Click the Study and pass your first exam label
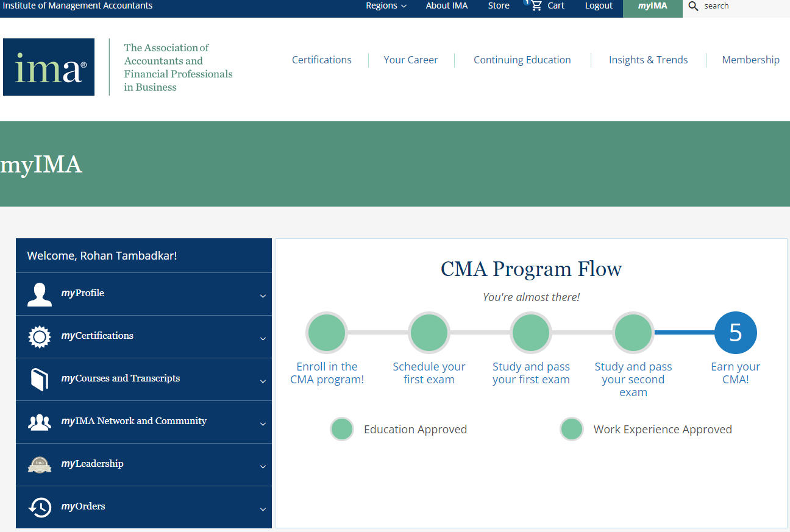This screenshot has width=790, height=532. (531, 373)
